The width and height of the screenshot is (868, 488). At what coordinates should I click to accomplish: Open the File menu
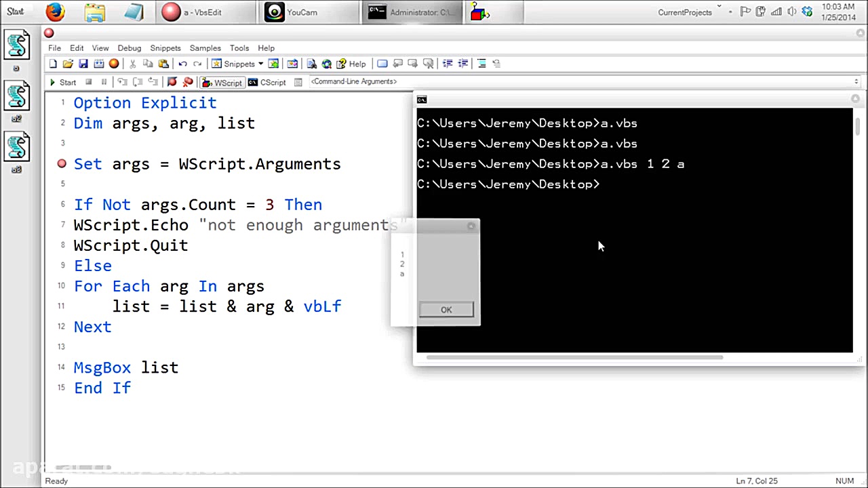point(54,48)
